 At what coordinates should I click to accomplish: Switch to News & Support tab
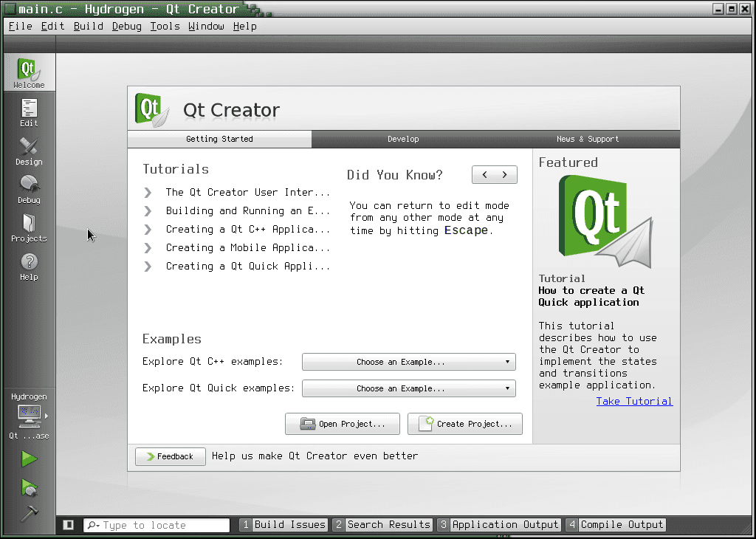587,139
